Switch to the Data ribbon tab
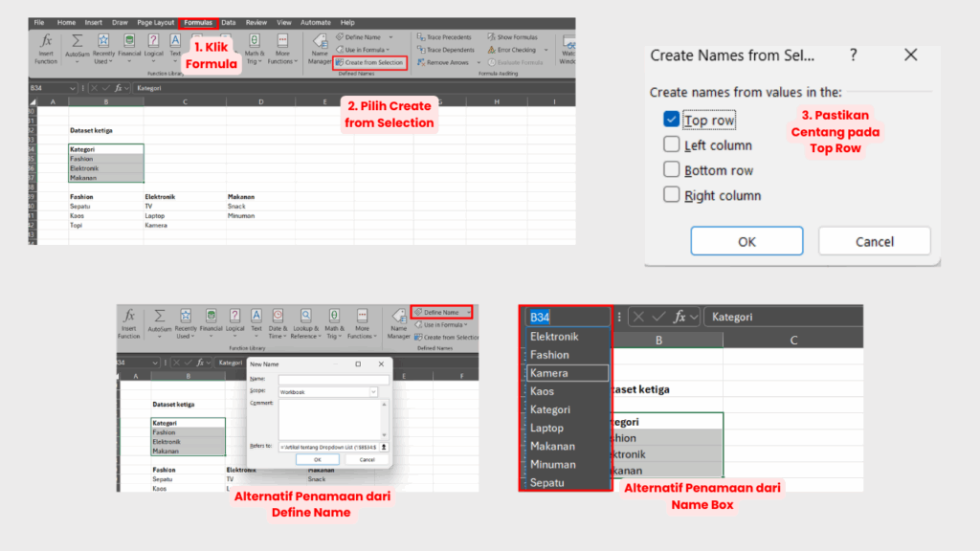The width and height of the screenshot is (980, 551). pos(229,22)
